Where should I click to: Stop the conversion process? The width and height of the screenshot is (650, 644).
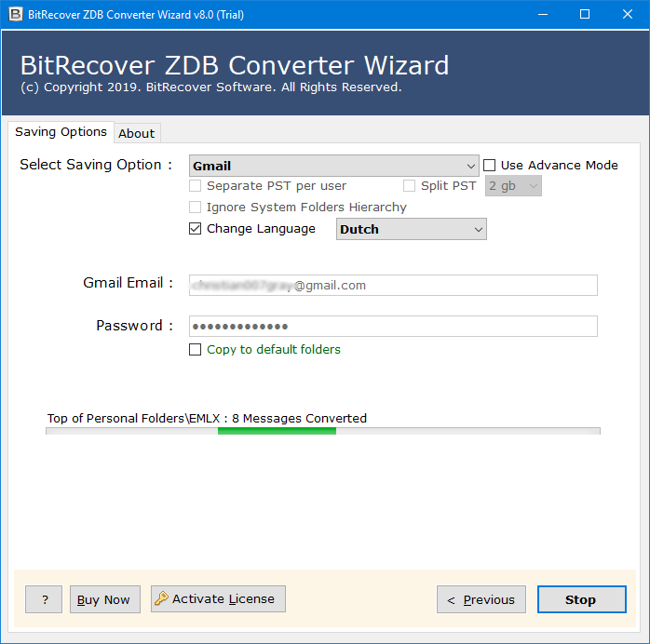[582, 598]
